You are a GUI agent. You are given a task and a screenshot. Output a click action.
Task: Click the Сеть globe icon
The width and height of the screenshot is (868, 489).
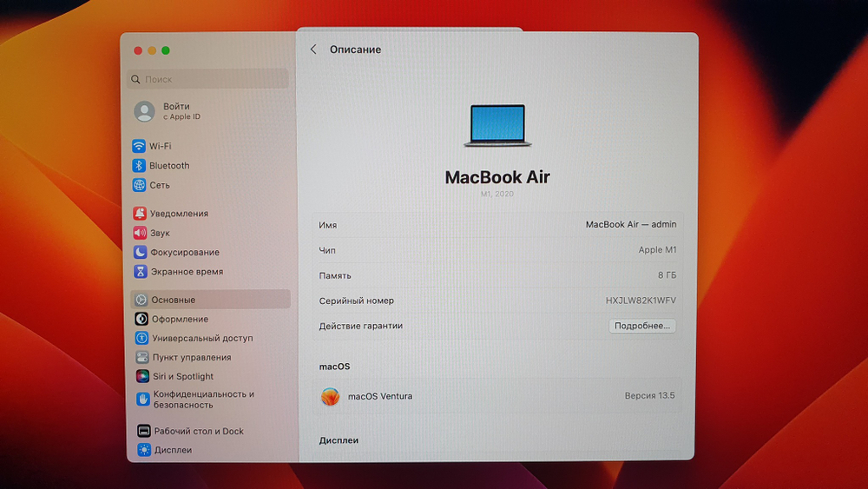click(x=139, y=185)
